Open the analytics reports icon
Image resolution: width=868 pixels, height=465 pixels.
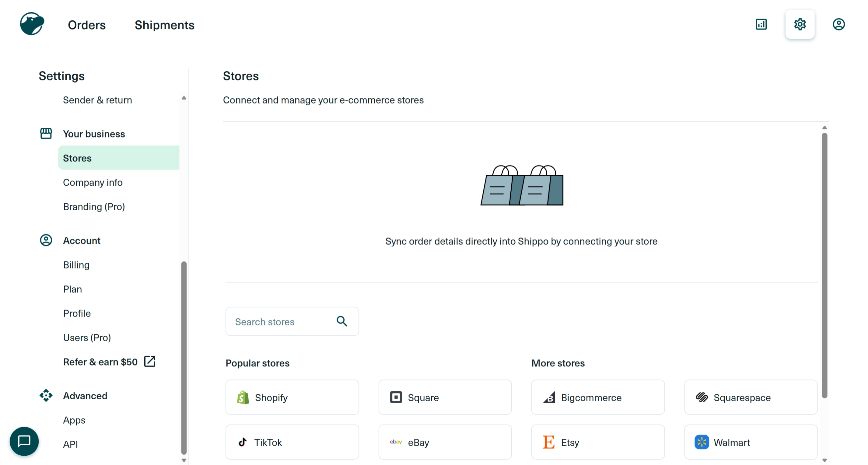761,24
